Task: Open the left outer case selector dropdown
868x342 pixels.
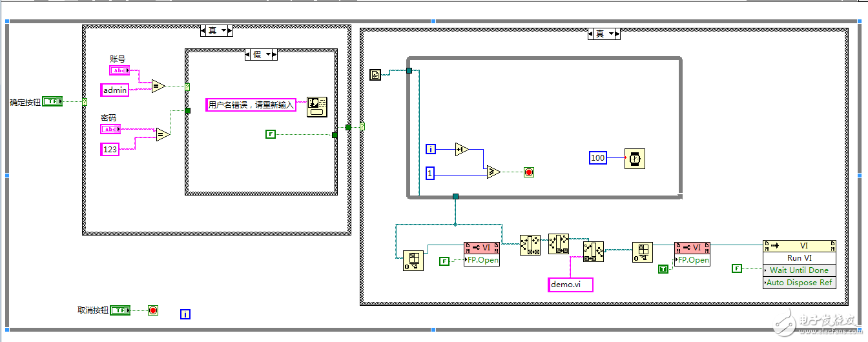Action: (216, 30)
